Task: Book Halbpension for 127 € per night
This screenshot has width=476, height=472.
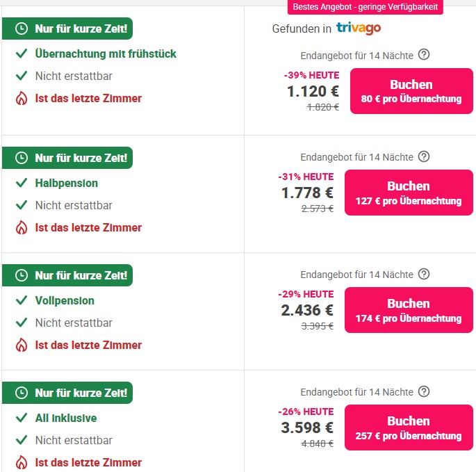Action: 409,193
